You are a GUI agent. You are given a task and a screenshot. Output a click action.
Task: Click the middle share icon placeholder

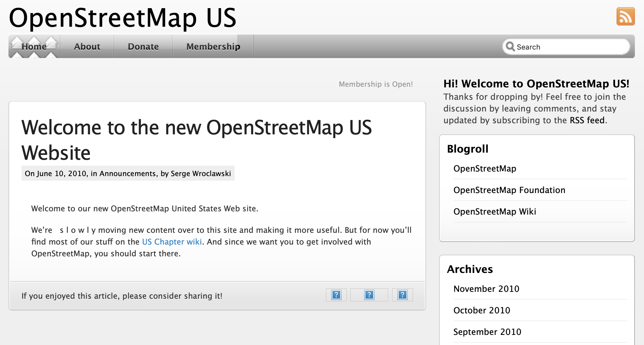tap(369, 295)
